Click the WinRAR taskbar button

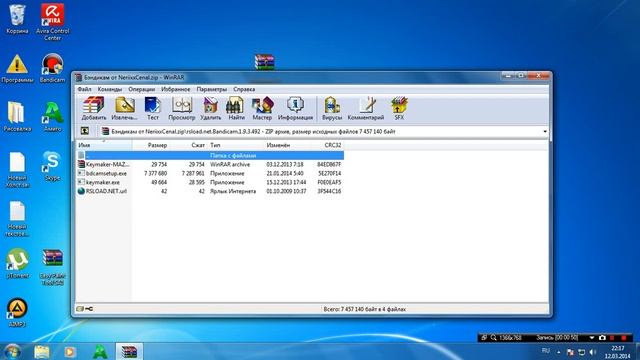pyautogui.click(x=129, y=351)
